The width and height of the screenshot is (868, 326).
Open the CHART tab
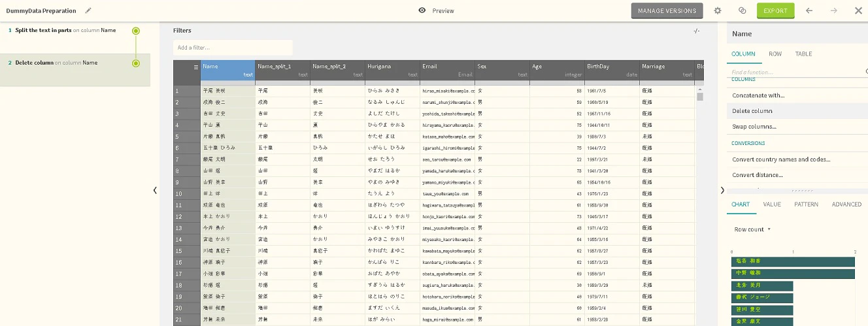(741, 204)
